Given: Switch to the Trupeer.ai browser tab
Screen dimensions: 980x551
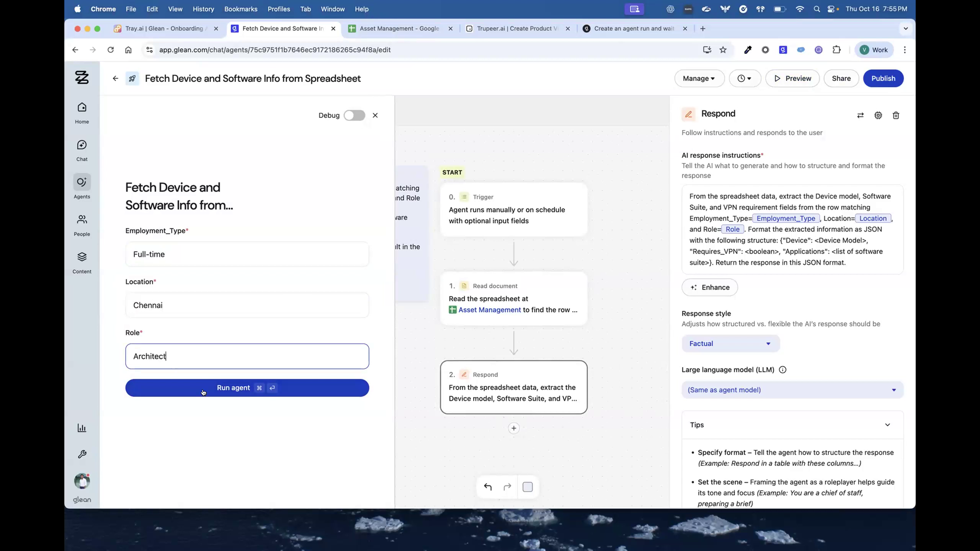Looking at the screenshot, I should pos(515,28).
